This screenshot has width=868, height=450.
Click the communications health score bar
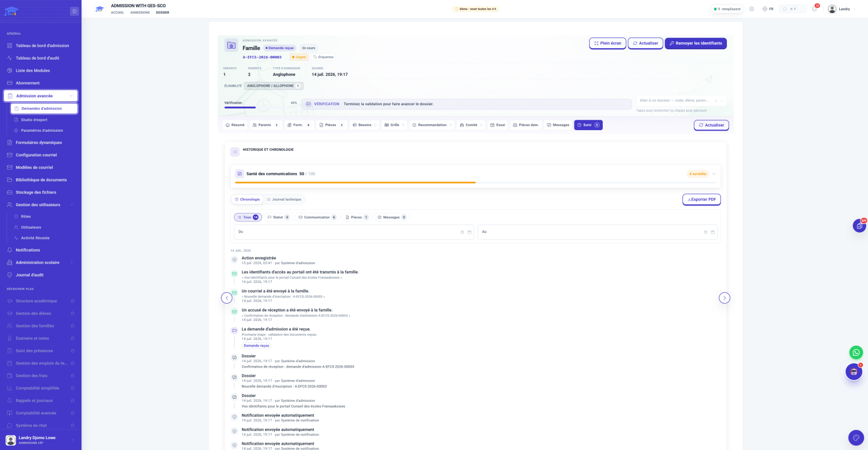click(x=476, y=183)
